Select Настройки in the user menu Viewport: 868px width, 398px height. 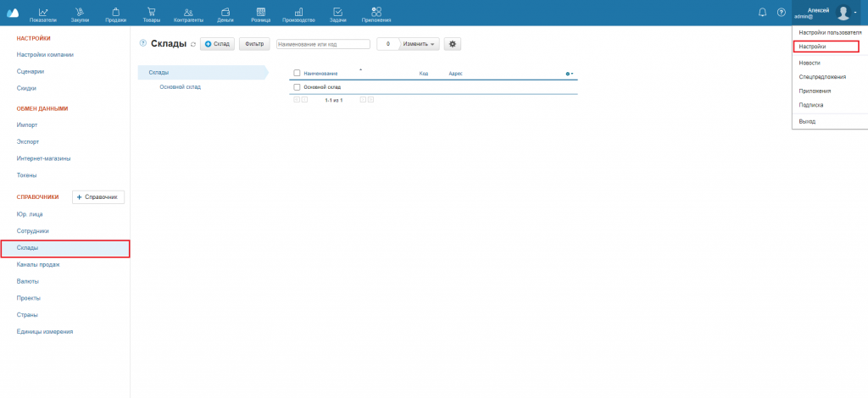coord(826,47)
